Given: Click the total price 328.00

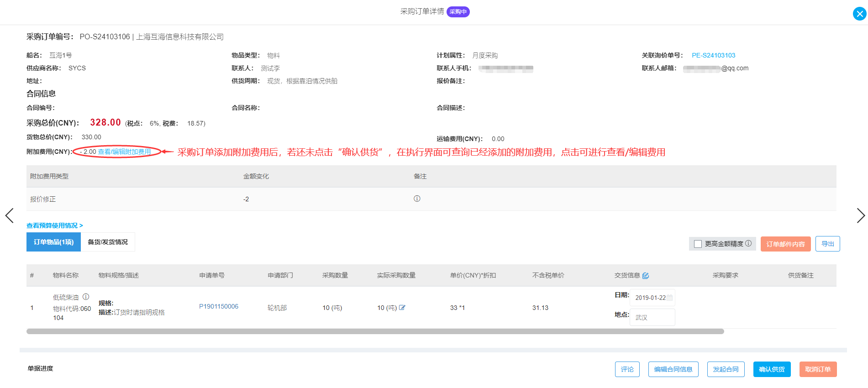Looking at the screenshot, I should coord(105,122).
